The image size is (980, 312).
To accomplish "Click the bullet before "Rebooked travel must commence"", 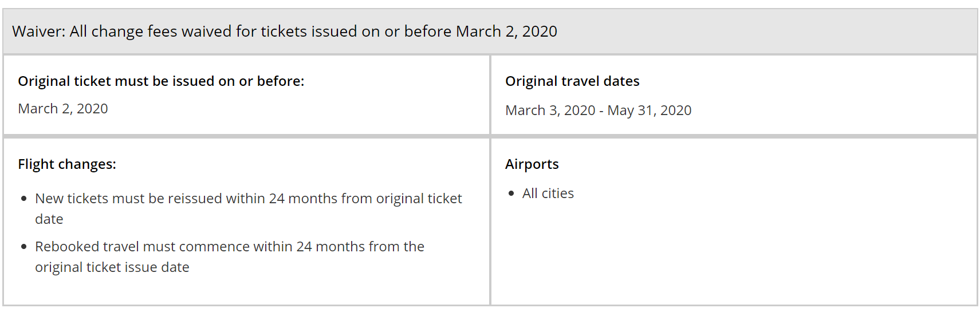I will click(x=24, y=247).
